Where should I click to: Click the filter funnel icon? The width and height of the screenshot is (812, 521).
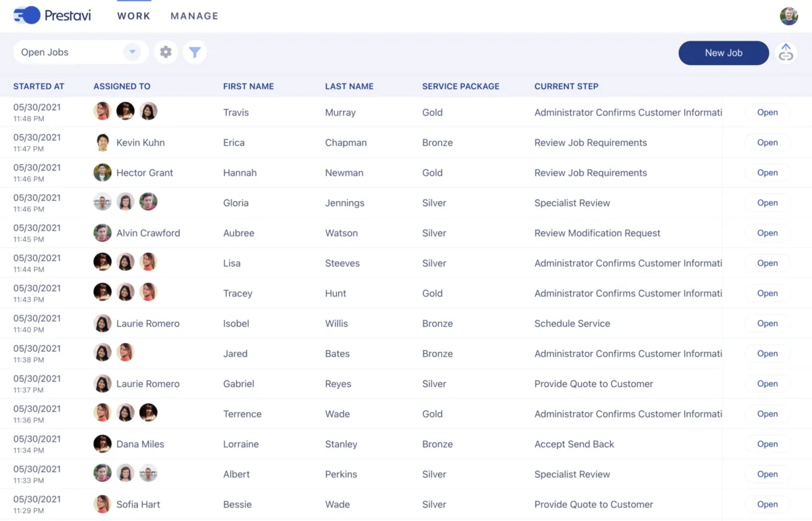tap(195, 52)
